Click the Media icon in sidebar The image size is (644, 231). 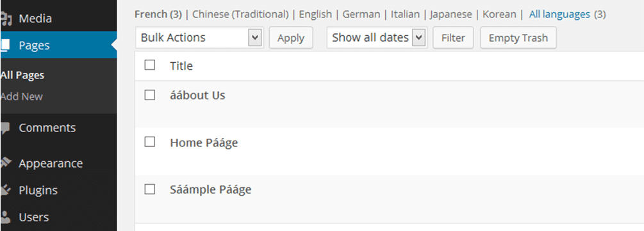point(5,19)
